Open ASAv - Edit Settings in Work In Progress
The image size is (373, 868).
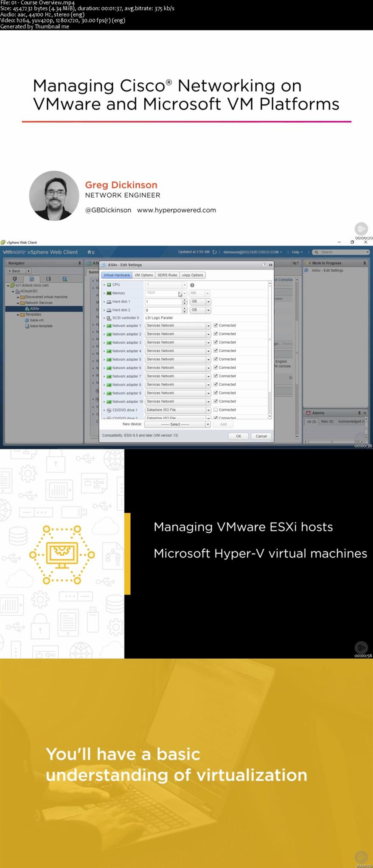tap(327, 270)
